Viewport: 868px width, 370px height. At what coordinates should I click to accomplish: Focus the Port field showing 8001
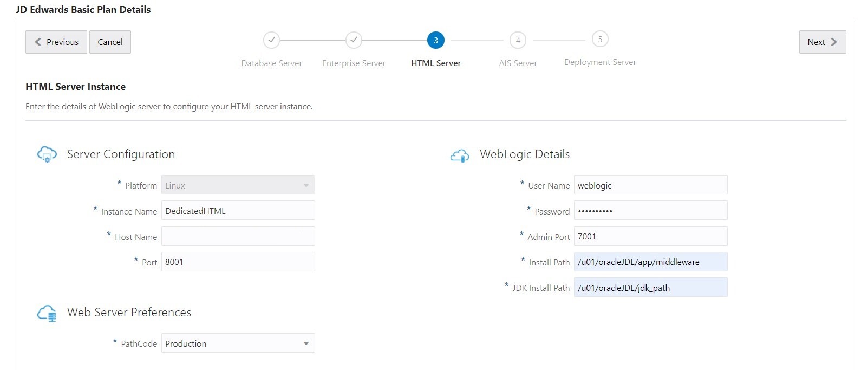(x=238, y=262)
